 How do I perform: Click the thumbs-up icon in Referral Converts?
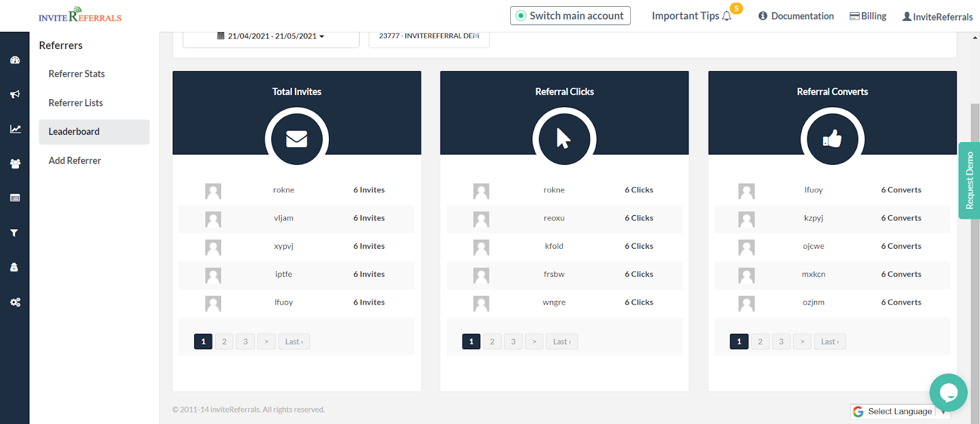click(x=832, y=139)
